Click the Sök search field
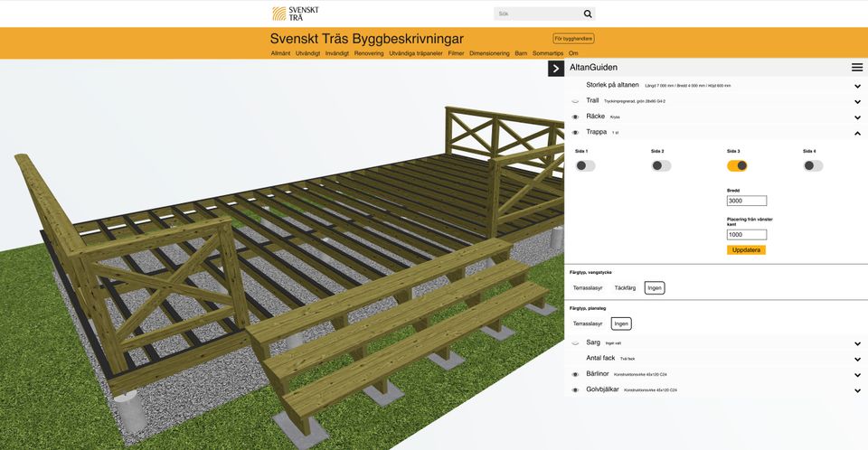 (x=537, y=14)
